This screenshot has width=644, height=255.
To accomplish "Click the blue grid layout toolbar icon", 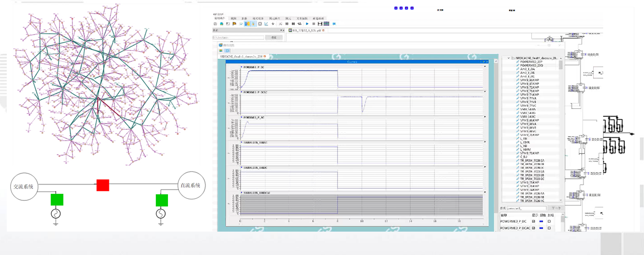I will pyautogui.click(x=326, y=23).
